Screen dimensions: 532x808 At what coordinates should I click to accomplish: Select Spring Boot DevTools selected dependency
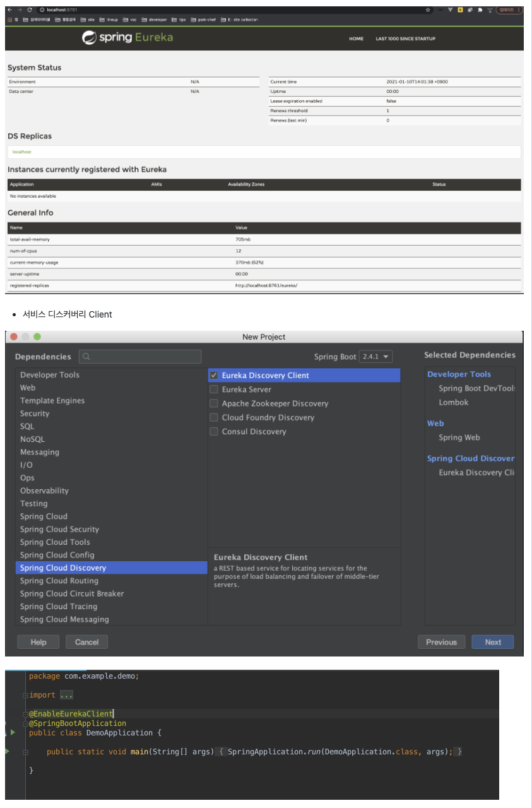[x=476, y=388]
